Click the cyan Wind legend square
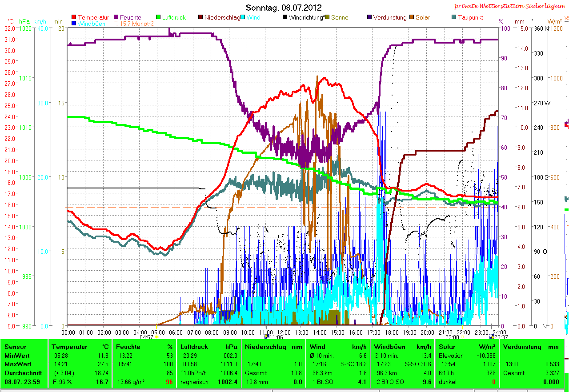 242,18
